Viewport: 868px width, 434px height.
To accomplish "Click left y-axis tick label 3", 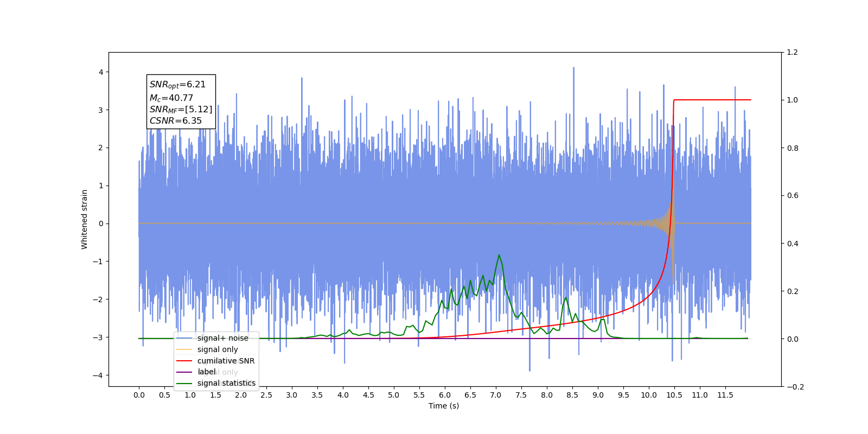I will [101, 110].
